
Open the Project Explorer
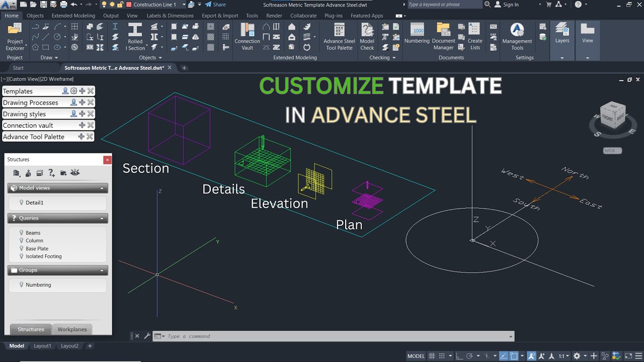tap(15, 37)
